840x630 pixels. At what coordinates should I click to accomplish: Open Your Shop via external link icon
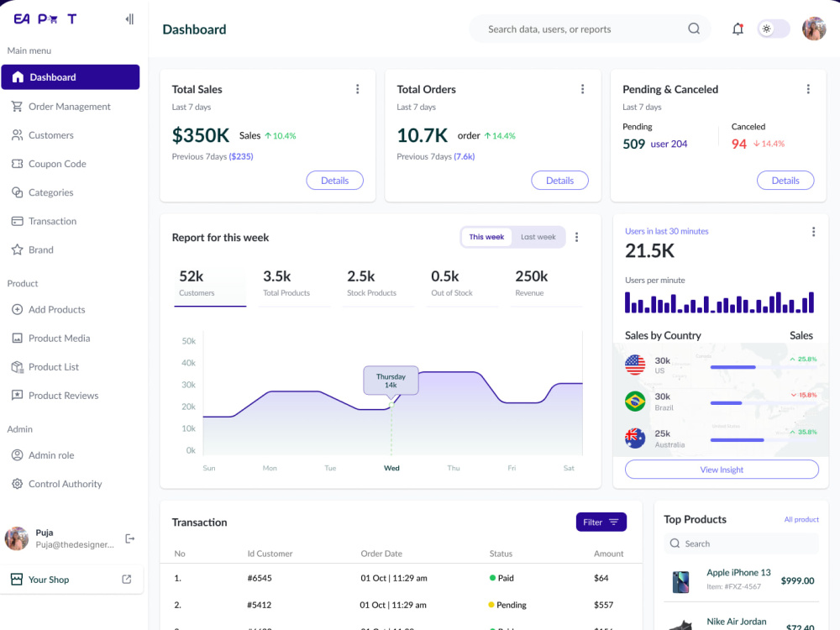point(127,579)
